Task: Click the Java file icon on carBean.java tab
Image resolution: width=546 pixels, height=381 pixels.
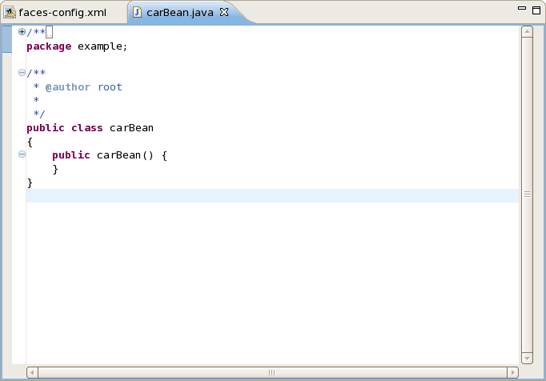Action: click(x=137, y=12)
